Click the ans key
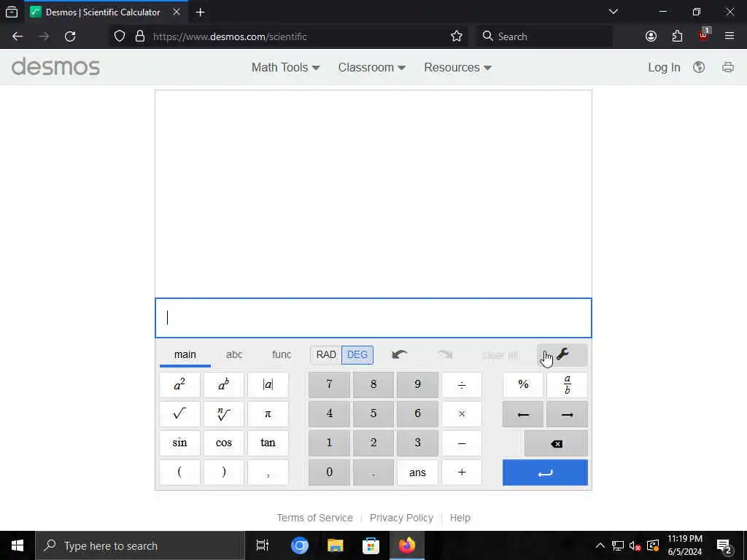This screenshot has width=747, height=560. click(x=417, y=472)
